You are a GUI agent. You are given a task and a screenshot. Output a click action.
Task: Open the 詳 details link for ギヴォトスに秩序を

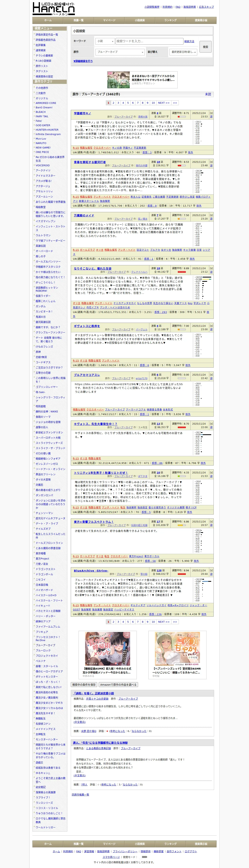pyautogui.click(x=211, y=329)
